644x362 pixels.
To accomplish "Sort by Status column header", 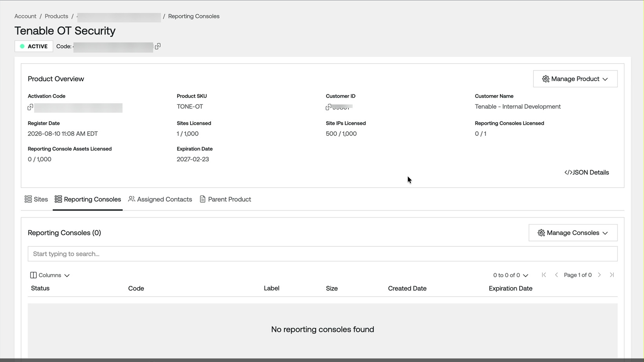I will tap(40, 288).
